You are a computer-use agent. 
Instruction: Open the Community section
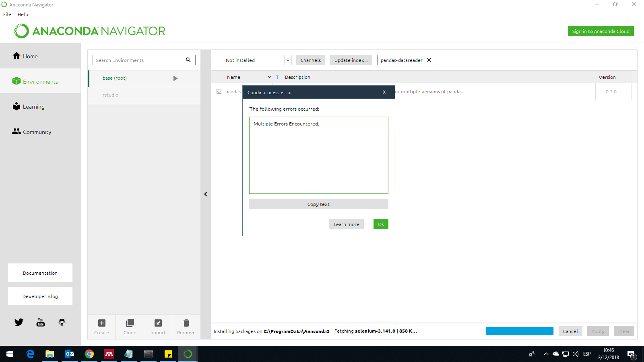point(37,132)
